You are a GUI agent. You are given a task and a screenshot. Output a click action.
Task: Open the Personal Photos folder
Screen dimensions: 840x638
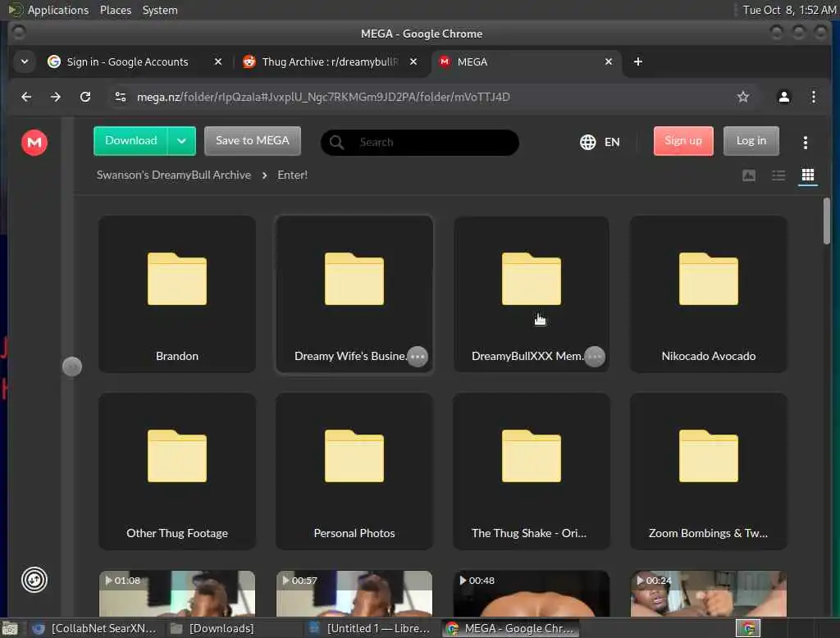[x=354, y=472]
